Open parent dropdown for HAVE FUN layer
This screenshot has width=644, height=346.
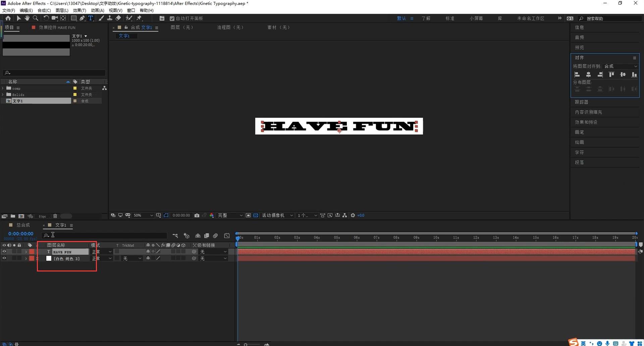pos(213,252)
